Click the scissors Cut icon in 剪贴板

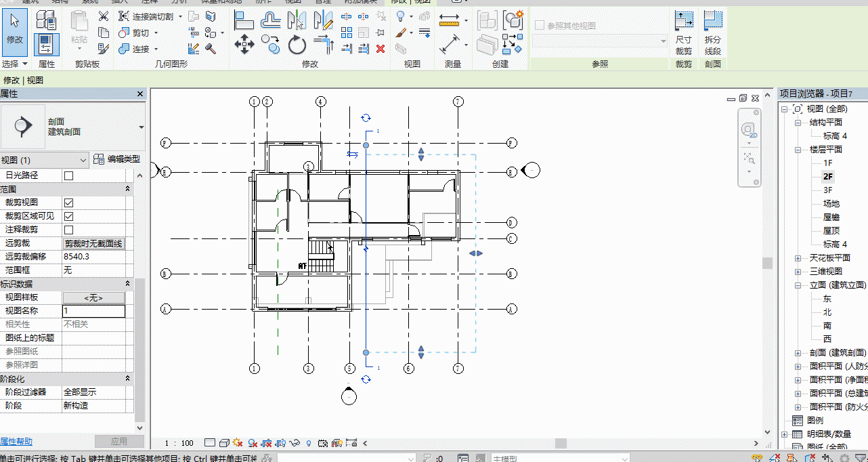click(x=104, y=16)
